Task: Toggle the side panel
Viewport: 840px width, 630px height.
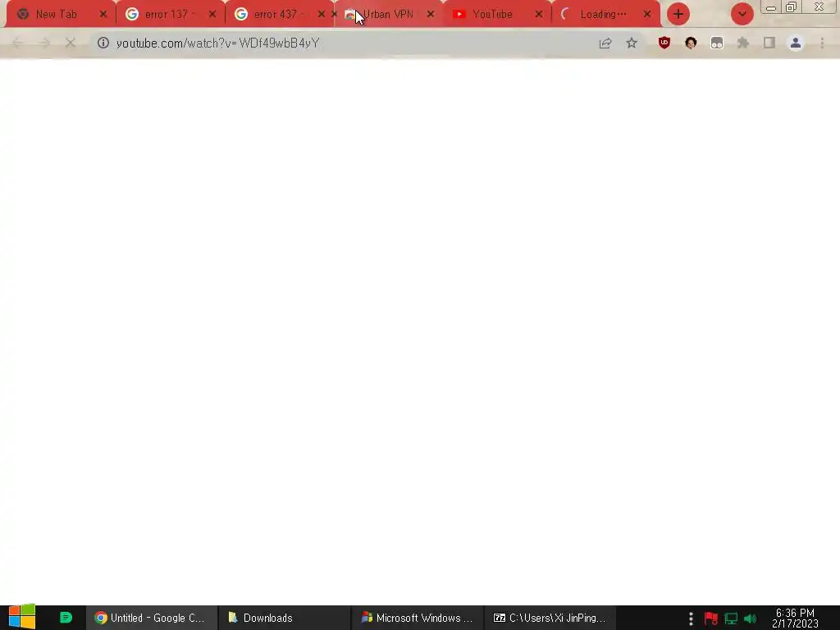Action: click(x=769, y=43)
